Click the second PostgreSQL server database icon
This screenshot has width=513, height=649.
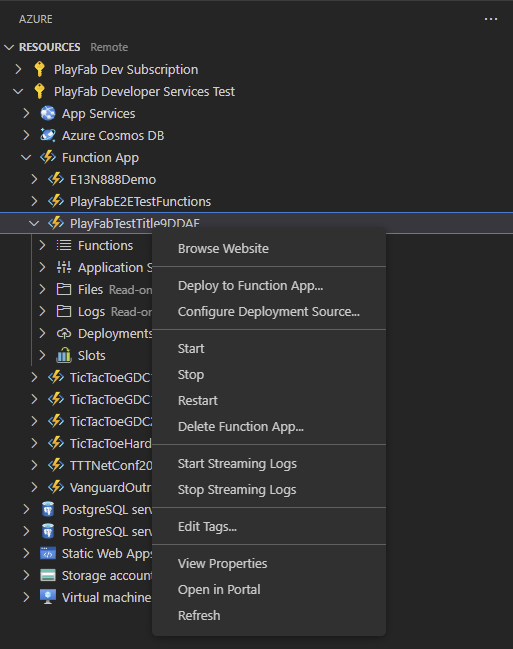[x=48, y=531]
